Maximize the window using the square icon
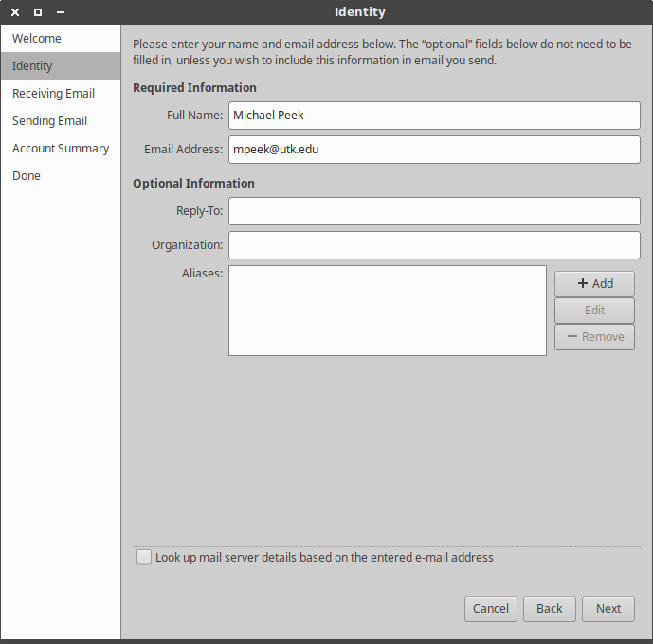This screenshot has width=653, height=644. coord(38,12)
